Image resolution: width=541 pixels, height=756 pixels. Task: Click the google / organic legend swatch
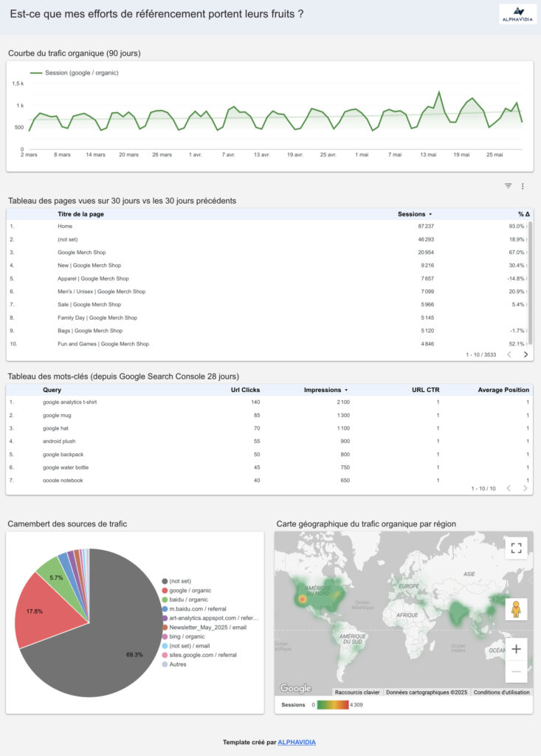click(165, 591)
